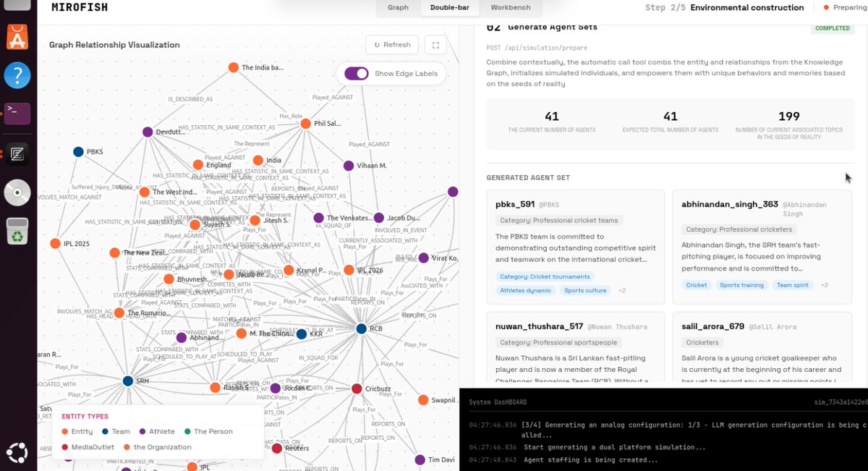Toggle the Show Edge Labels switch
This screenshot has height=471, width=868.
click(357, 73)
